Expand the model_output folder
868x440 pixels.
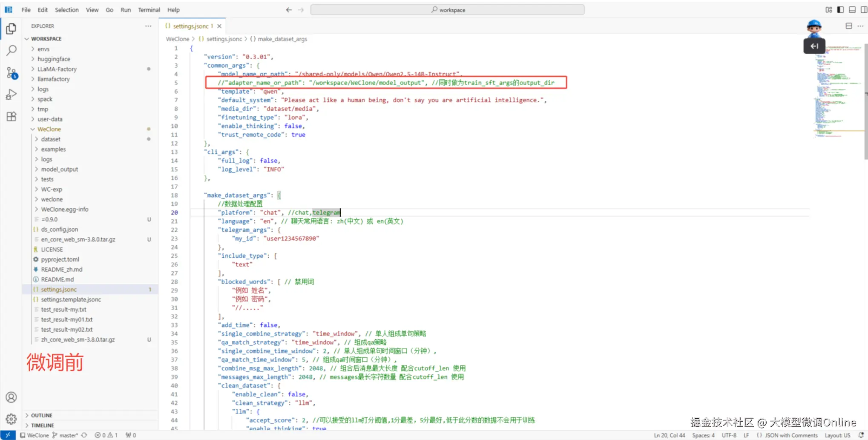click(x=59, y=169)
